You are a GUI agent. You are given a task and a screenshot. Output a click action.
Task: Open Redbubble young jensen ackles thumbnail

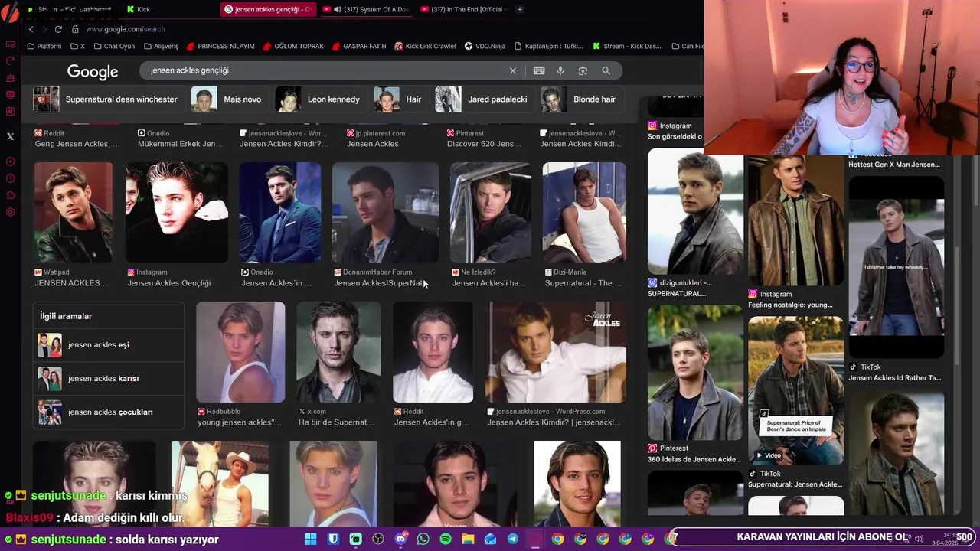(240, 352)
